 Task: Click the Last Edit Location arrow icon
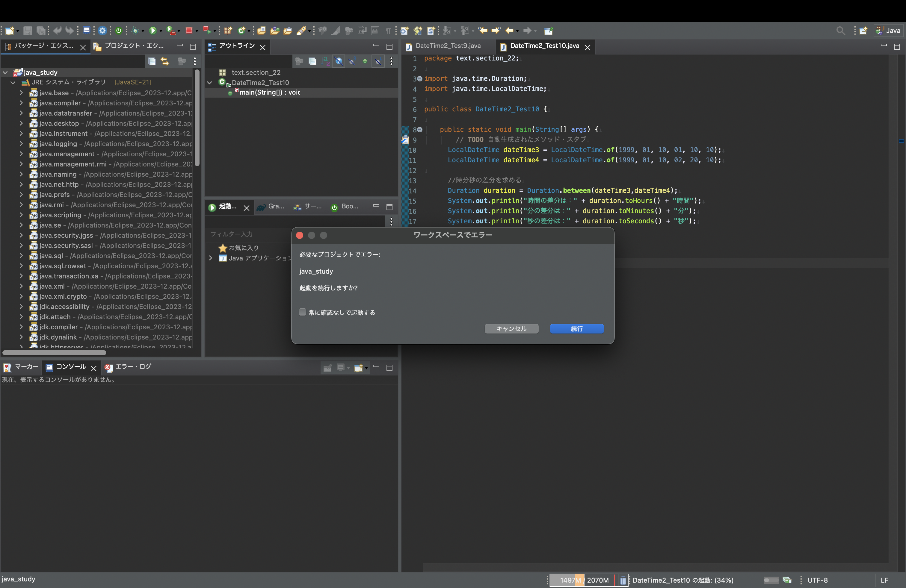[x=483, y=31]
